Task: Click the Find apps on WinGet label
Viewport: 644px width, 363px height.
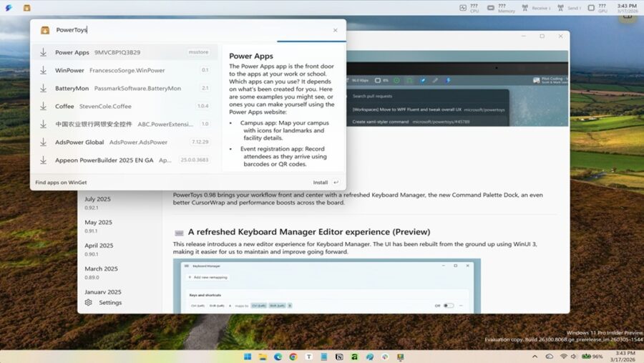Action: (61, 182)
